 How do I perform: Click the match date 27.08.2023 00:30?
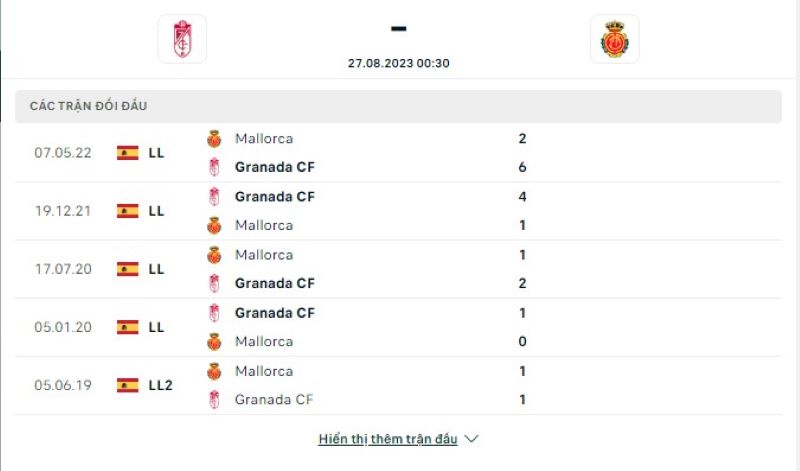click(398, 62)
